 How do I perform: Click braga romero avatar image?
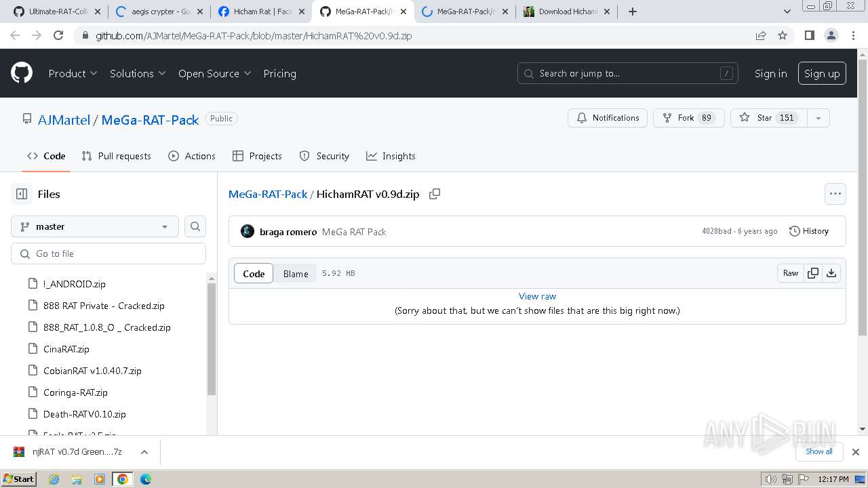248,231
